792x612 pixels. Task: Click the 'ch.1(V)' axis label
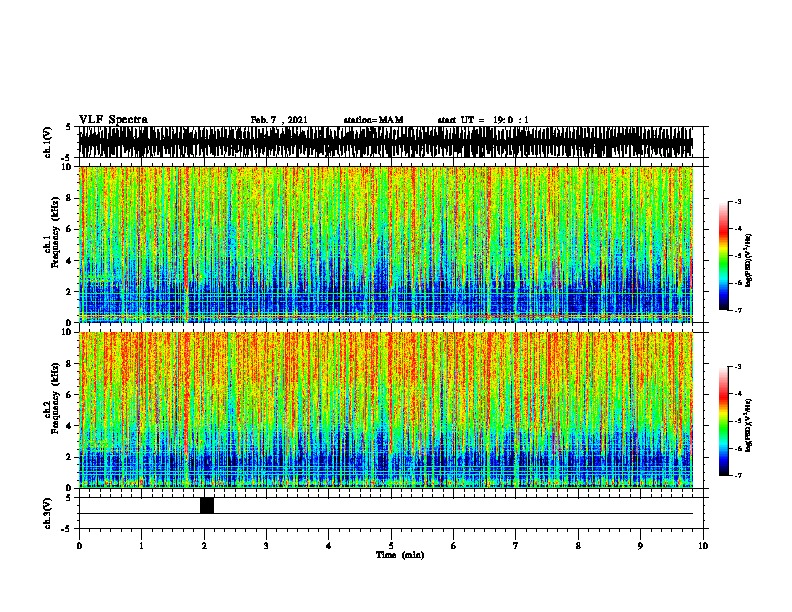point(48,142)
